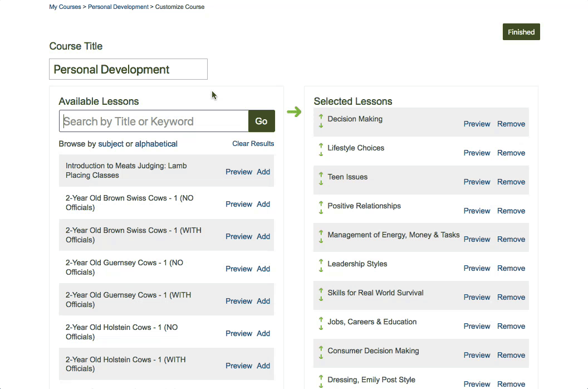The image size is (588, 389).
Task: Browse lessons by subject
Action: point(111,144)
